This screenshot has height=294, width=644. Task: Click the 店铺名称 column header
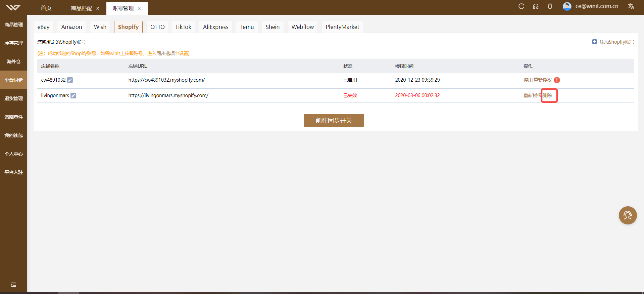(x=50, y=66)
